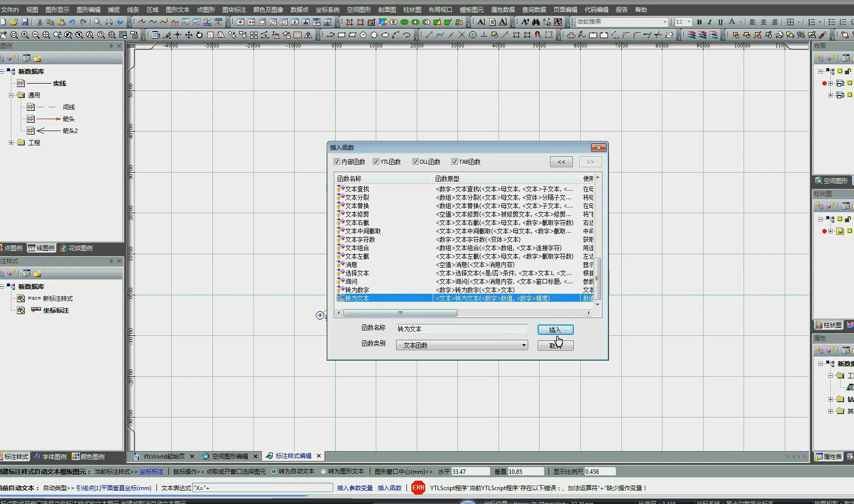Zoom in with the plus magnifier icon
This screenshot has width=854, height=504.
tap(25, 35)
